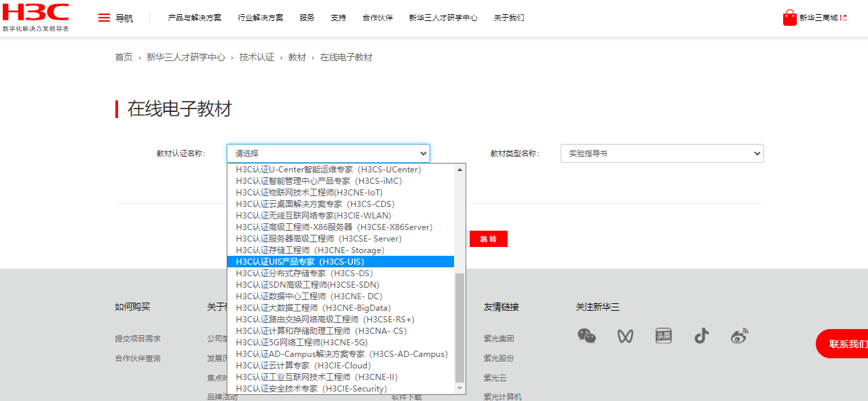Screen dimensions: 868x401
Task: Select H3CIE-WLAN option in list
Action: click(x=341, y=216)
